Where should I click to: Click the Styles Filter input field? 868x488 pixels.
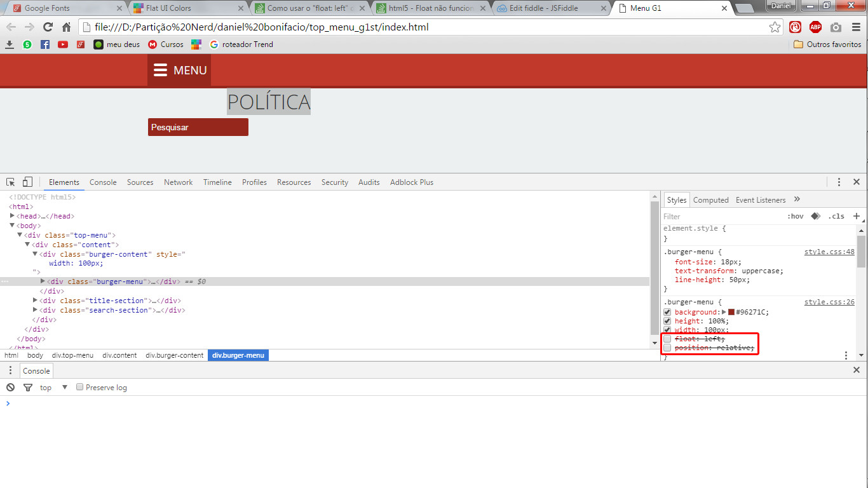(x=721, y=216)
